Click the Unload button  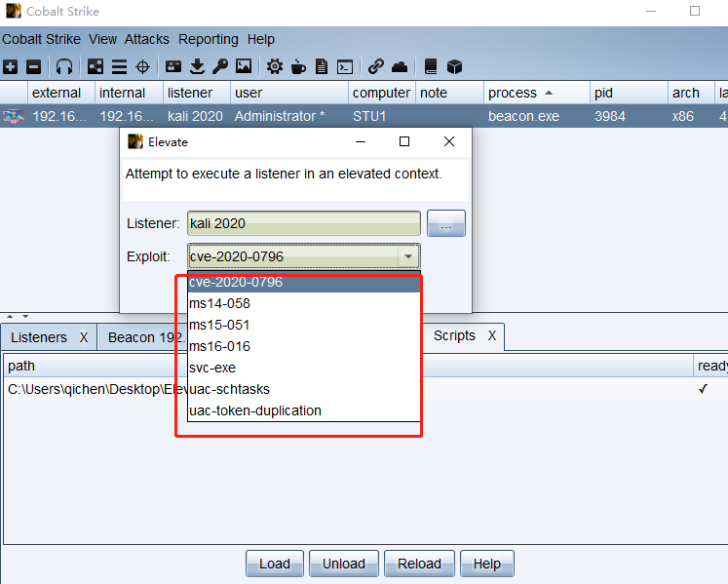(x=344, y=564)
